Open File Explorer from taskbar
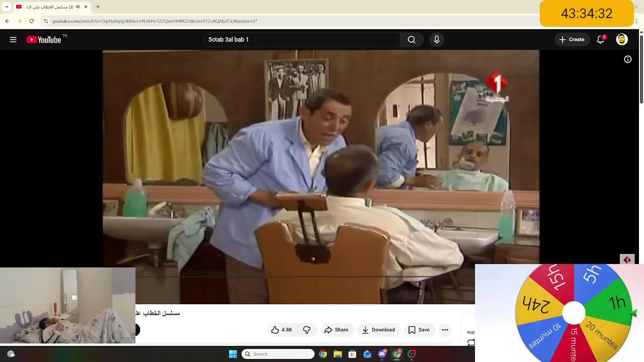This screenshot has width=644, height=362. coord(338,354)
